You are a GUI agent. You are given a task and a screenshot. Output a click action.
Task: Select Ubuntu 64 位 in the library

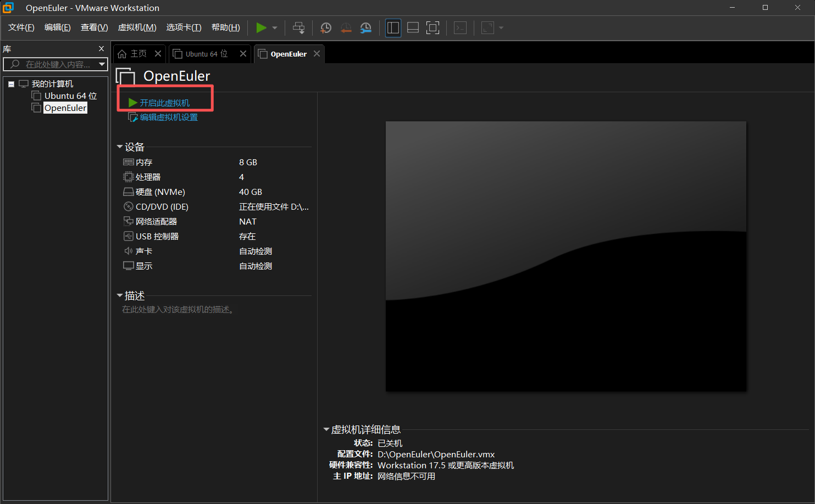pos(70,96)
